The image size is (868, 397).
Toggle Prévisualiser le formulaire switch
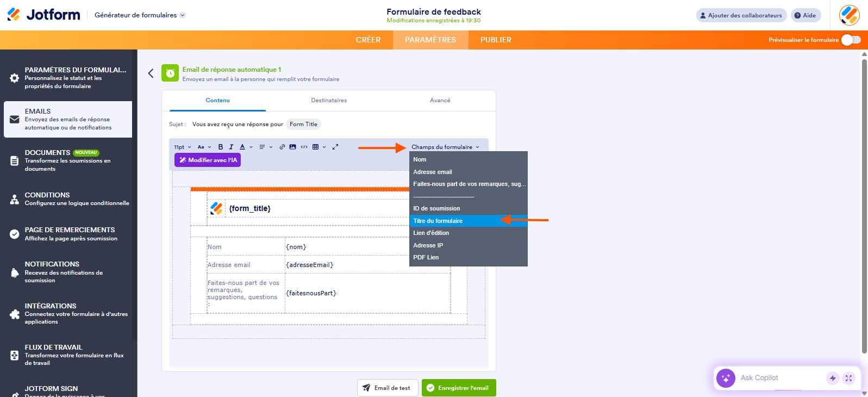(851, 40)
